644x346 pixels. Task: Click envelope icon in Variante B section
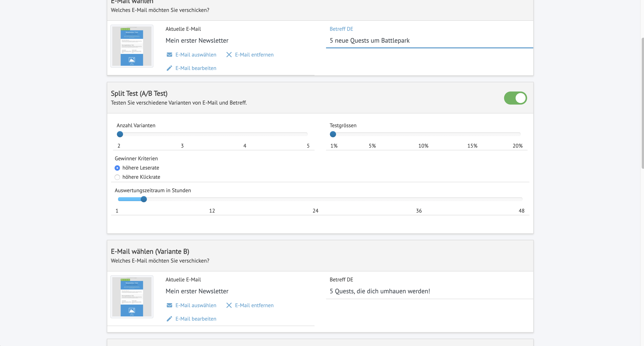(169, 305)
